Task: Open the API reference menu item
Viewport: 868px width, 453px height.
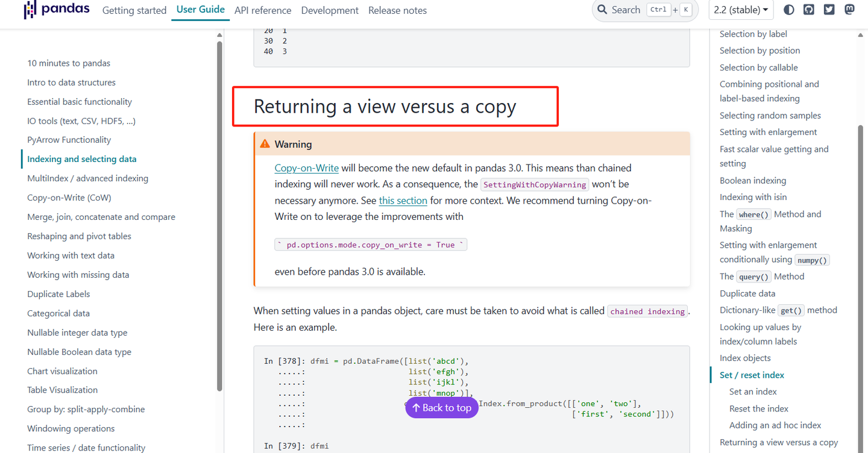Action: (263, 10)
